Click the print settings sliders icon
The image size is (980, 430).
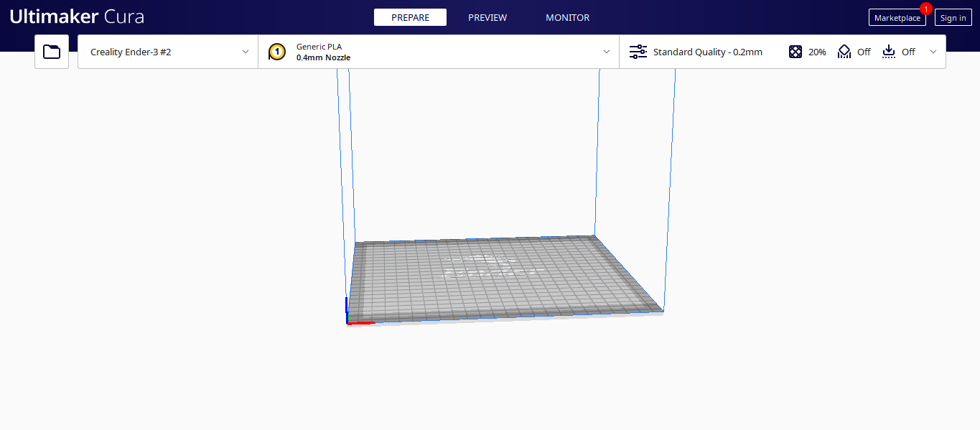[638, 52]
